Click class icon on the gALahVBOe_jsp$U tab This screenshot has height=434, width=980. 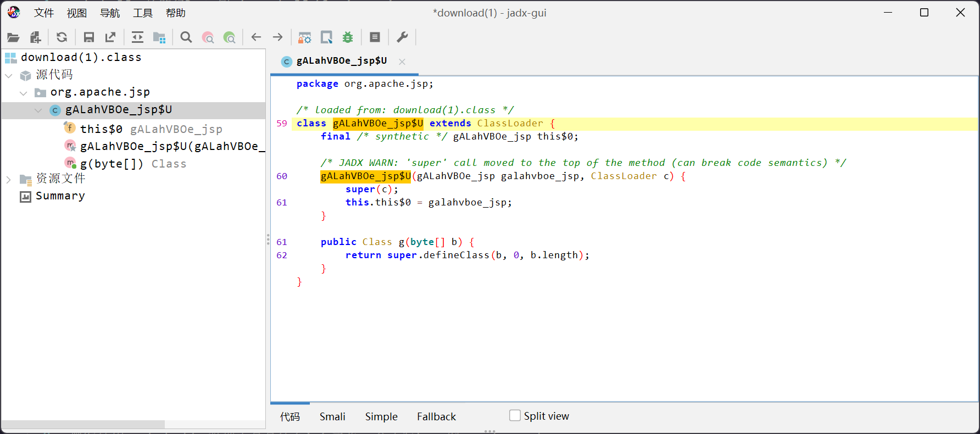click(286, 62)
